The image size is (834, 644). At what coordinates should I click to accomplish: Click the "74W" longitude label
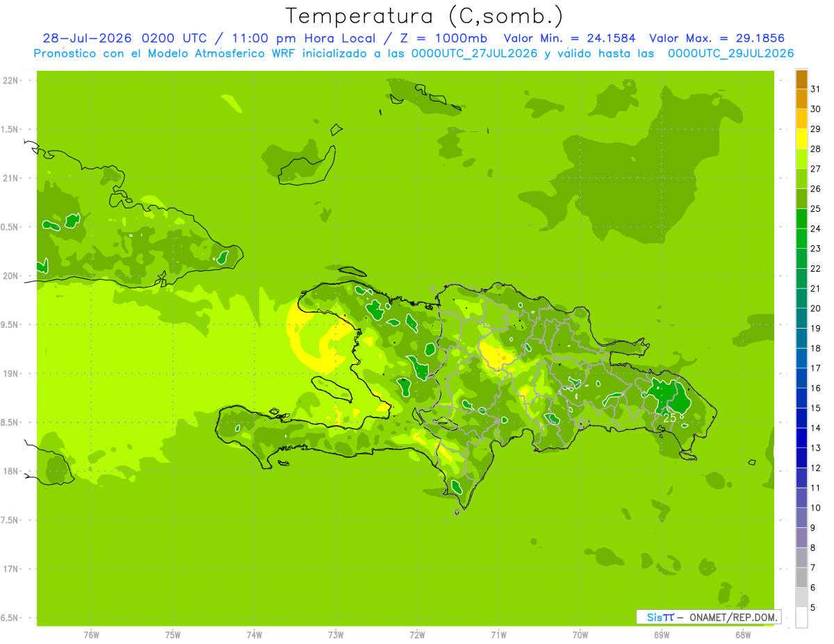254,636
